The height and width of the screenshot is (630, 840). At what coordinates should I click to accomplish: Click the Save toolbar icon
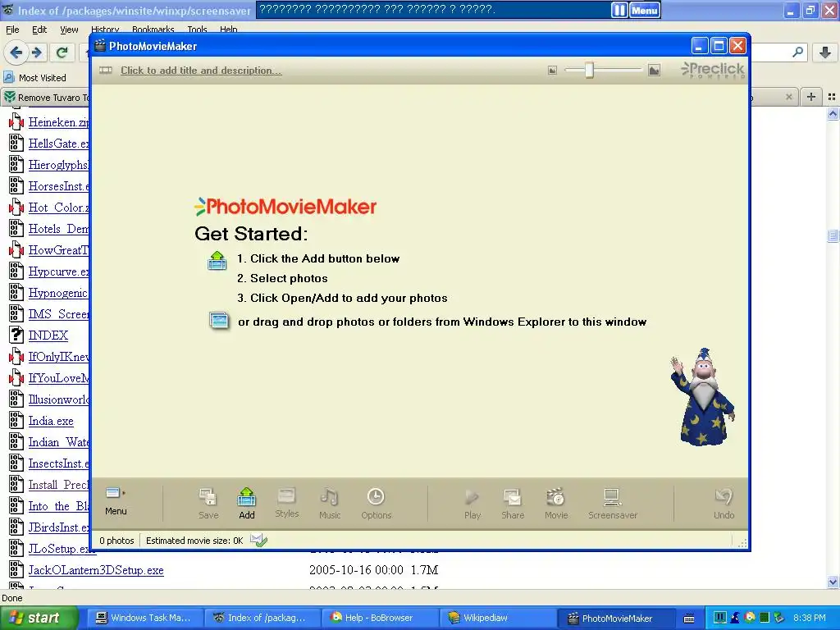coord(208,504)
